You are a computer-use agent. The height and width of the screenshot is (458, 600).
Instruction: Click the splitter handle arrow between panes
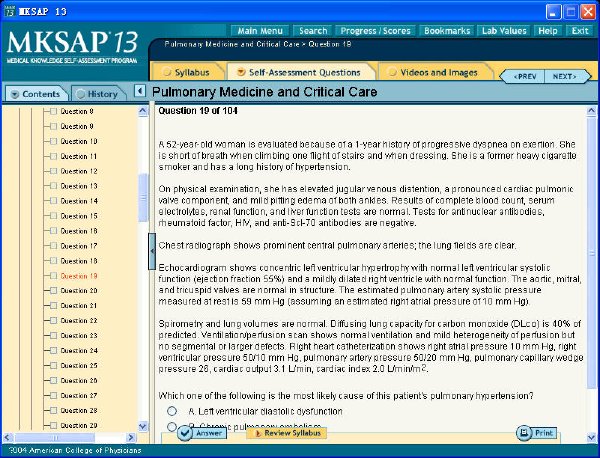[x=152, y=251]
